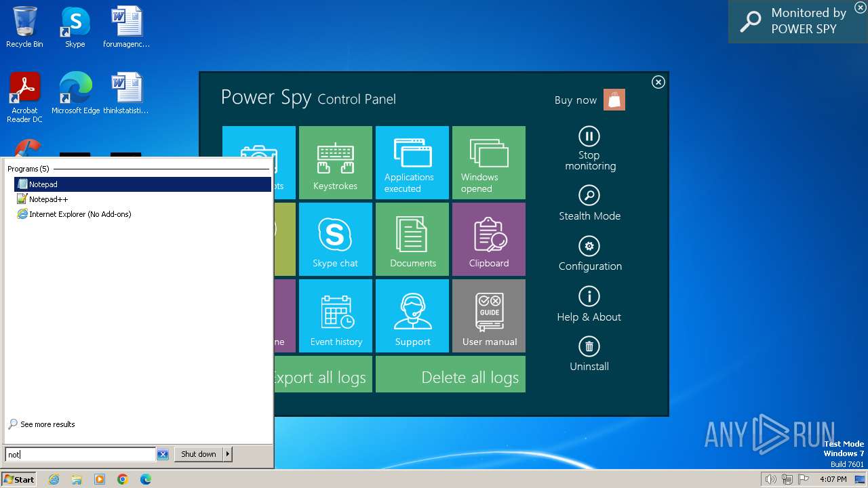Click the Start button
868x488 pixels.
(19, 479)
